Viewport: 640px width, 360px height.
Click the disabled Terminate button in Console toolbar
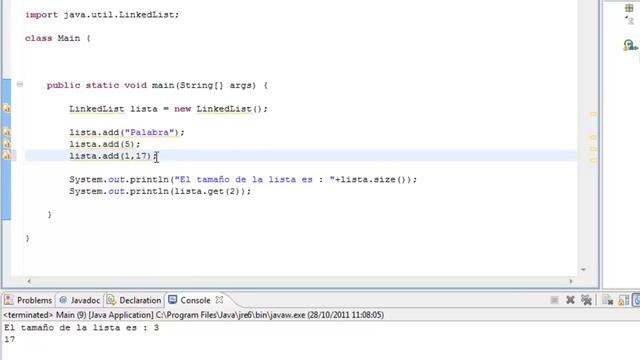[x=554, y=300]
